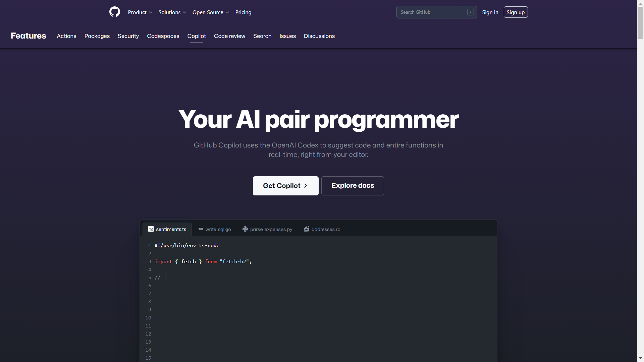Open the Actions features tab

click(66, 36)
